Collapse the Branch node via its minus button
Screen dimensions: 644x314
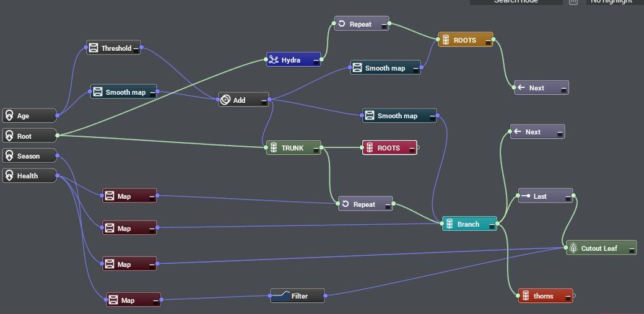point(492,226)
